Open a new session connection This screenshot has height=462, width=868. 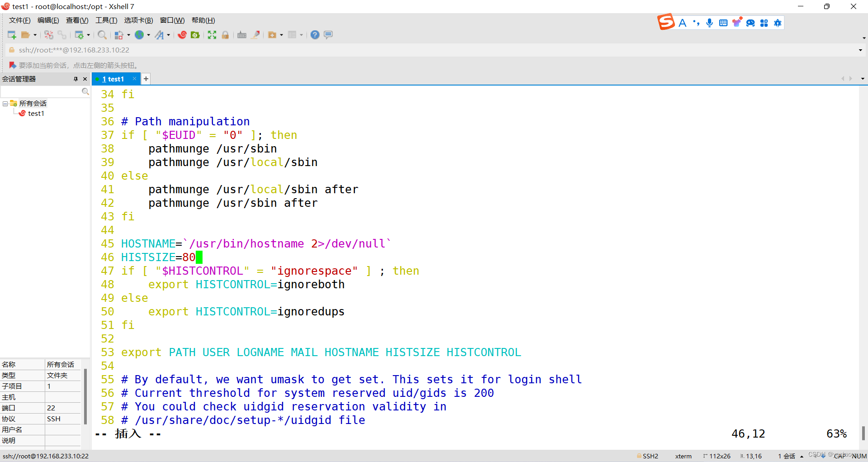click(x=12, y=35)
